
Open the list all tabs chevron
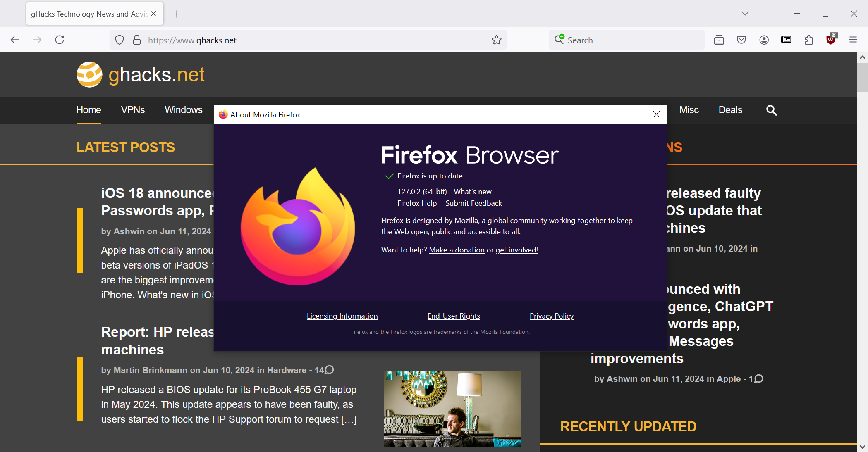(744, 13)
